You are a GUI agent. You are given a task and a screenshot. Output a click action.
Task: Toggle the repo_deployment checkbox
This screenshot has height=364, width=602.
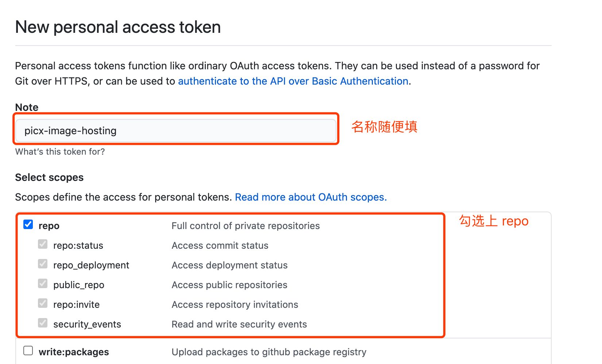click(x=43, y=264)
